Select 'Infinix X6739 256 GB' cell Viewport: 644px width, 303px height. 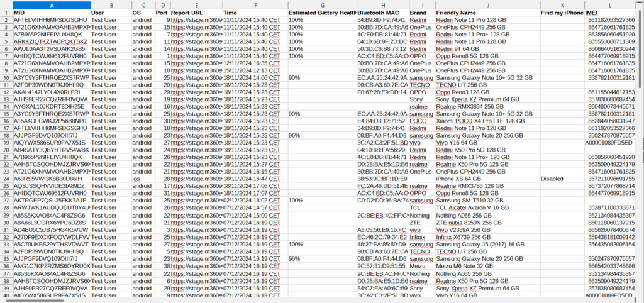[487, 237]
